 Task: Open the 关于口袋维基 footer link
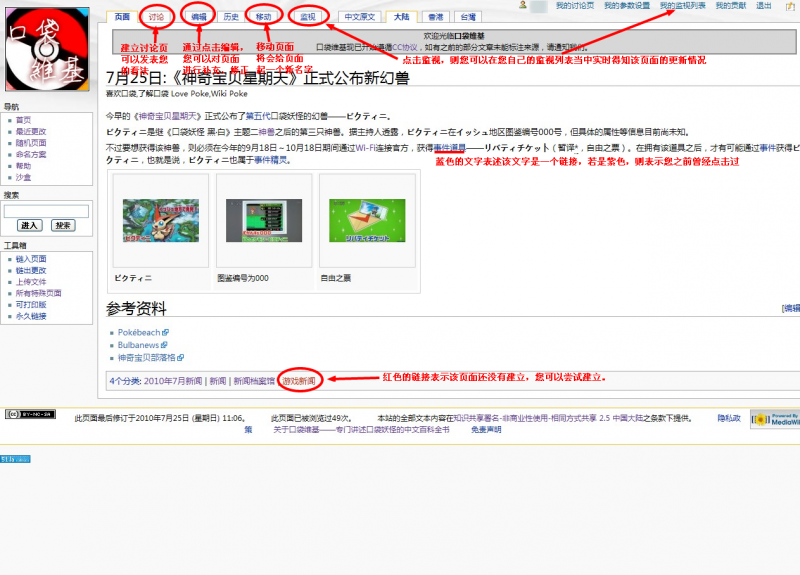362,430
